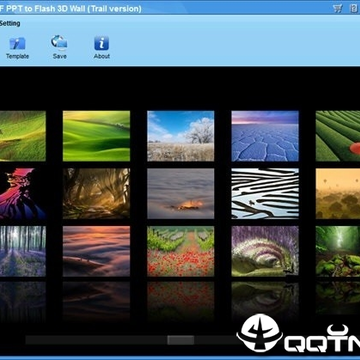
Task: Click the shopping cart icon in title bar
Action: point(338,8)
